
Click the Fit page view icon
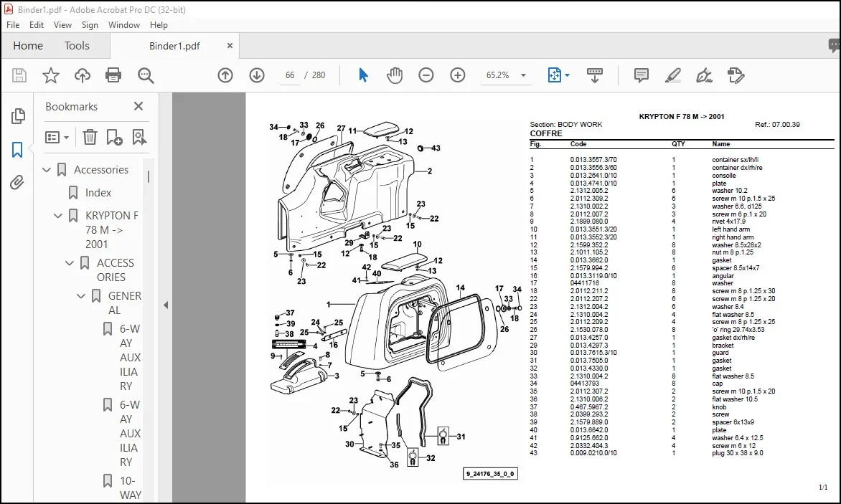[554, 75]
